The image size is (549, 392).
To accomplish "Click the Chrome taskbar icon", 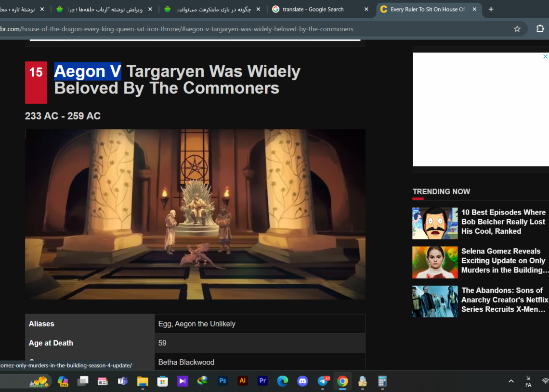I will click(x=342, y=381).
